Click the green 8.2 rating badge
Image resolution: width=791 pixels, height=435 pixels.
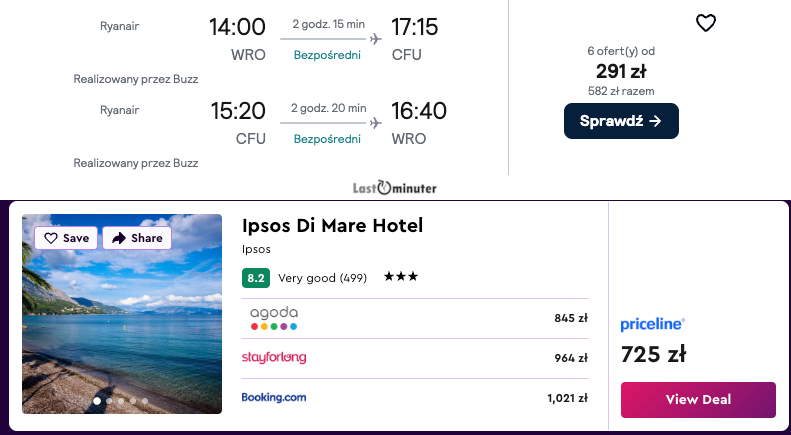coord(256,277)
